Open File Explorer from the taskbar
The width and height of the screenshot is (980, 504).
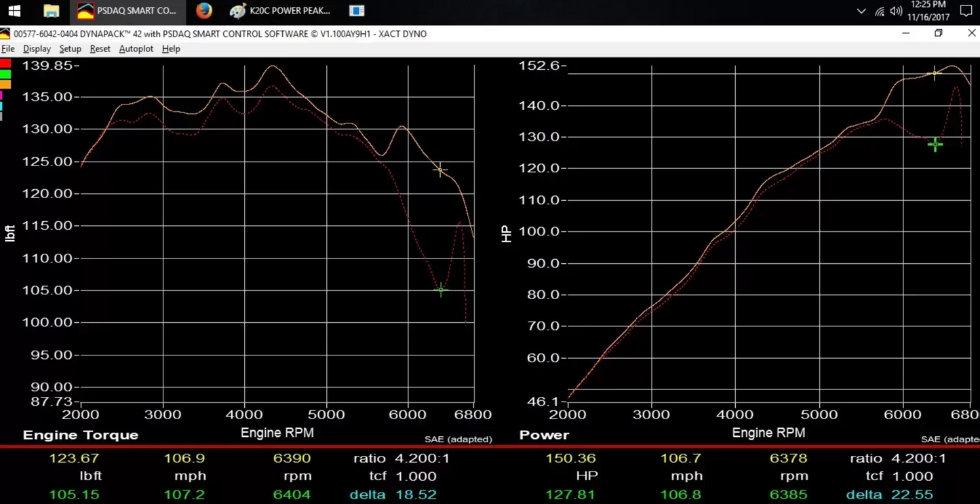(x=51, y=11)
